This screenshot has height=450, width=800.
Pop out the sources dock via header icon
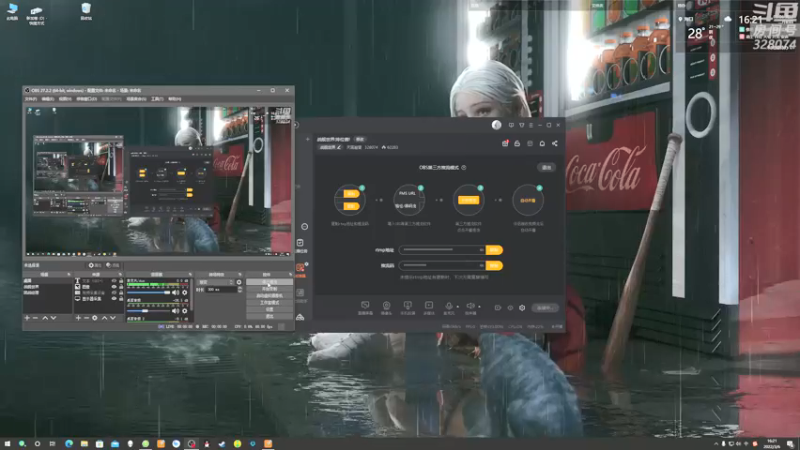tap(120, 274)
